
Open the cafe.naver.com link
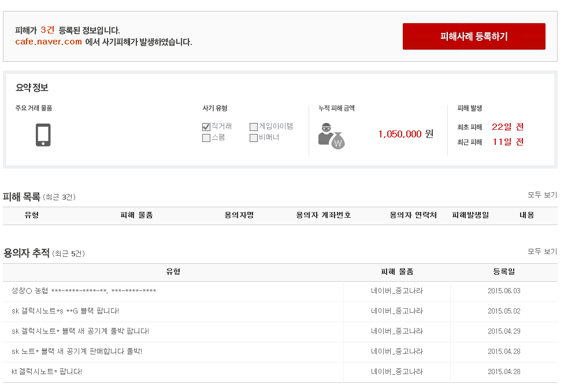tap(49, 42)
